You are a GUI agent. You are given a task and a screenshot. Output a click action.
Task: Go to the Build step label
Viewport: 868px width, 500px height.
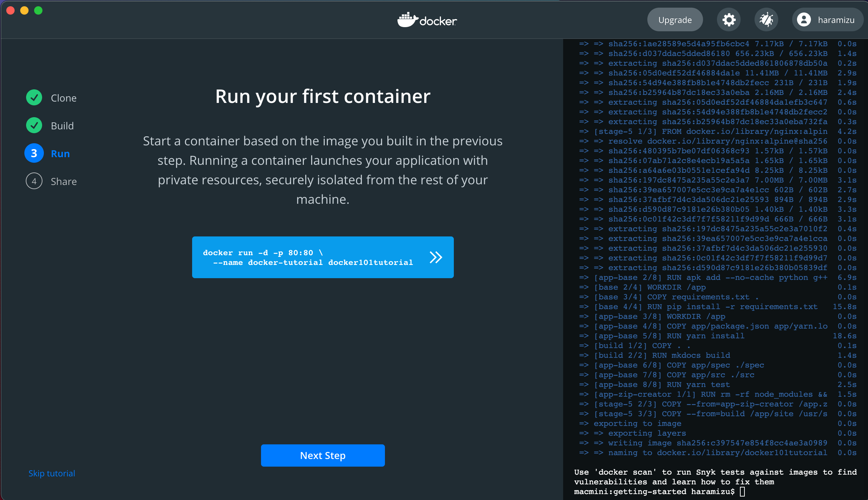click(x=62, y=126)
